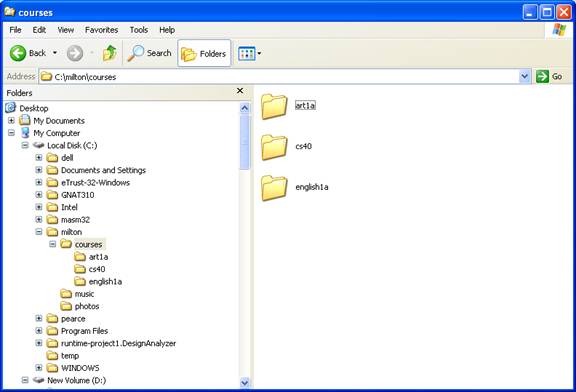Select the Desktop icon in the tree
Image resolution: width=576 pixels, height=392 pixels.
[x=11, y=108]
